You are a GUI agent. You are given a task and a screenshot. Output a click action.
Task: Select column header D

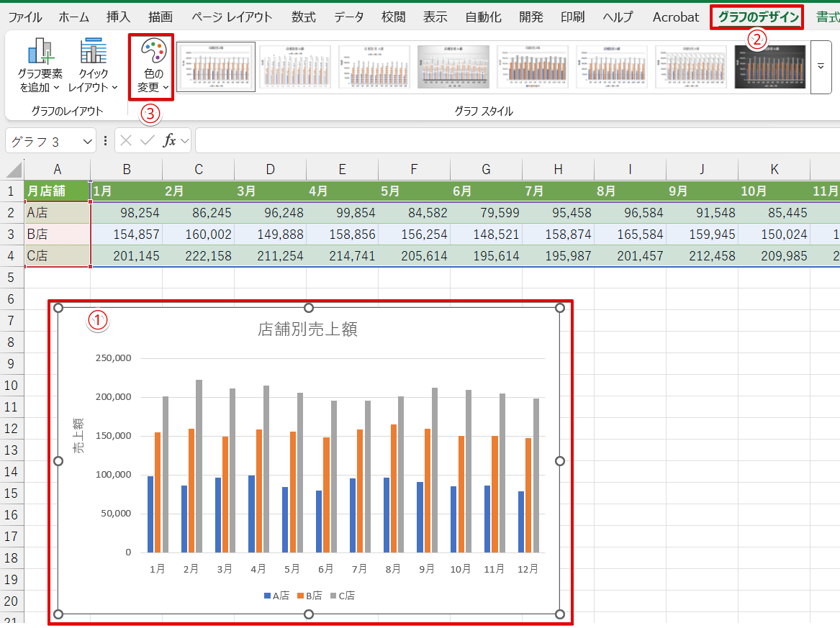coord(270,170)
